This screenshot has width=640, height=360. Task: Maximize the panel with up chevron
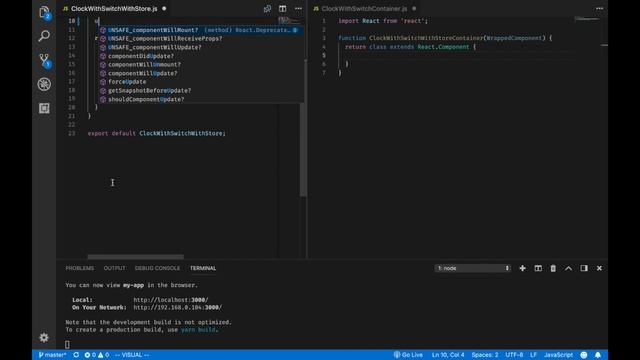click(569, 268)
